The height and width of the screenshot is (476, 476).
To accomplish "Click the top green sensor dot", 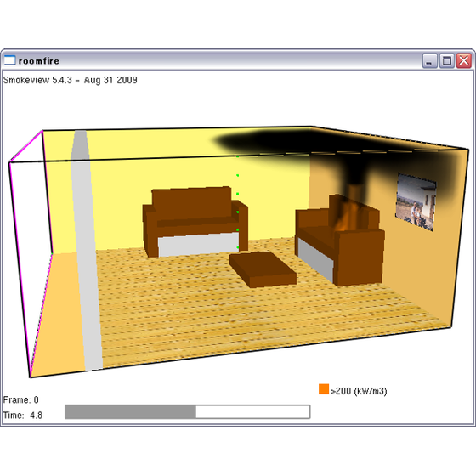I will point(238,157).
